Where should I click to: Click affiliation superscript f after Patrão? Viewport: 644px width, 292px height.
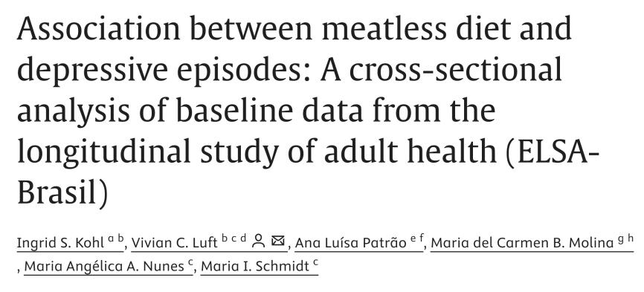[422, 238]
